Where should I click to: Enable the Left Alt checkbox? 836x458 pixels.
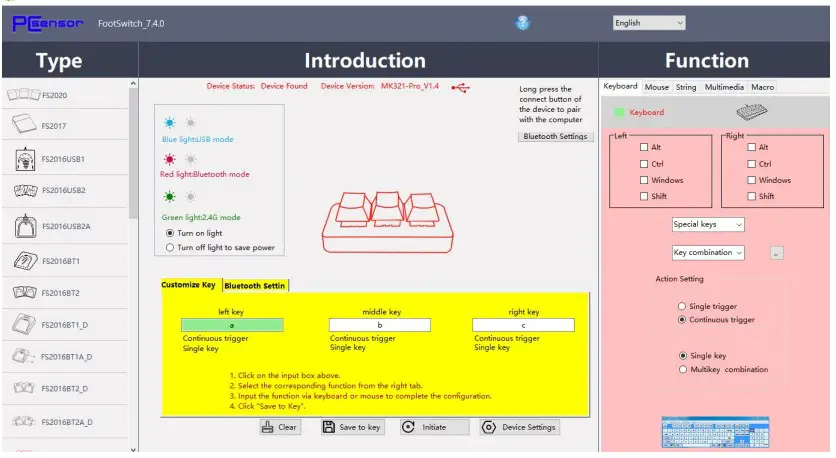(x=644, y=147)
